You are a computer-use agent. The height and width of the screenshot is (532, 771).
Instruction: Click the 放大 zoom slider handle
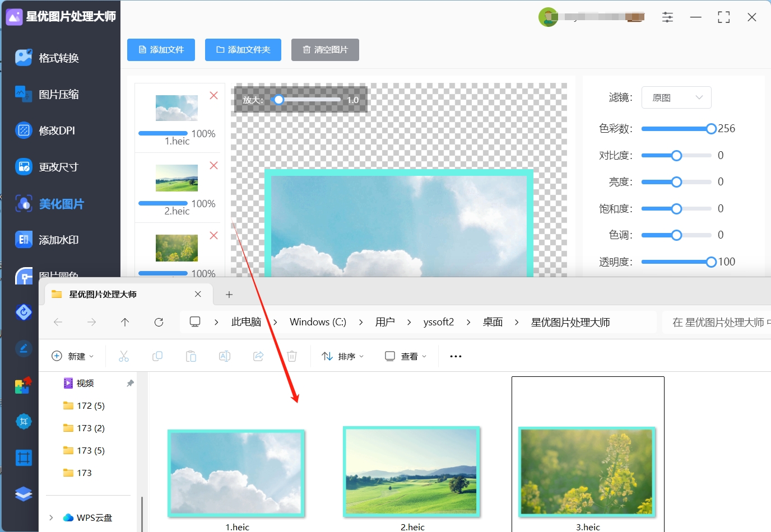click(278, 100)
